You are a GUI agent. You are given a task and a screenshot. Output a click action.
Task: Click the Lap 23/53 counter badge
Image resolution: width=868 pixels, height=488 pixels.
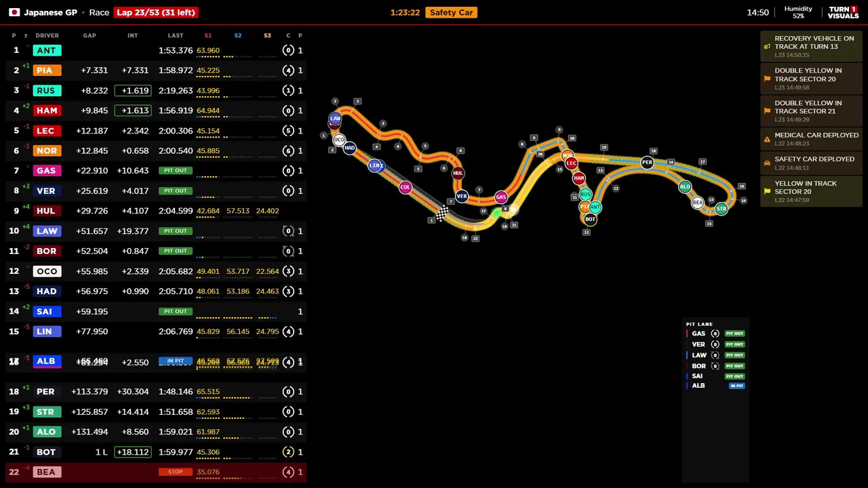point(156,12)
